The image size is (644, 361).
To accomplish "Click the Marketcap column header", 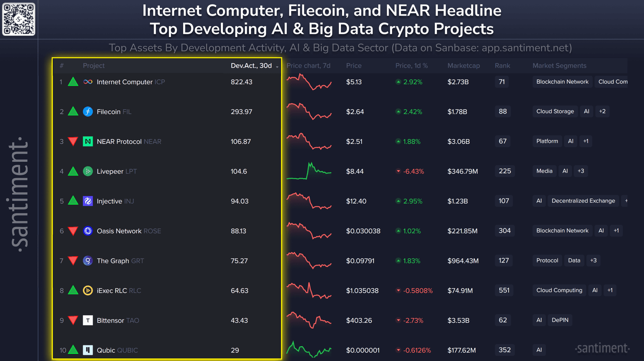I will pos(463,66).
